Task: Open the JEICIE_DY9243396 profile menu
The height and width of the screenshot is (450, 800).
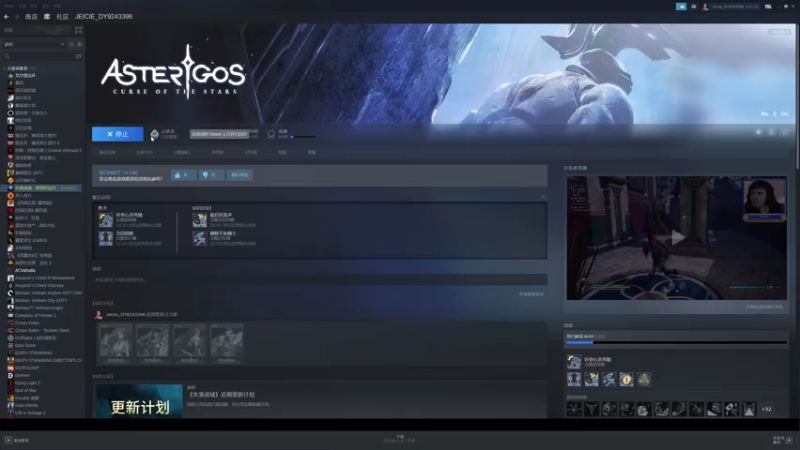Action: click(x=104, y=17)
